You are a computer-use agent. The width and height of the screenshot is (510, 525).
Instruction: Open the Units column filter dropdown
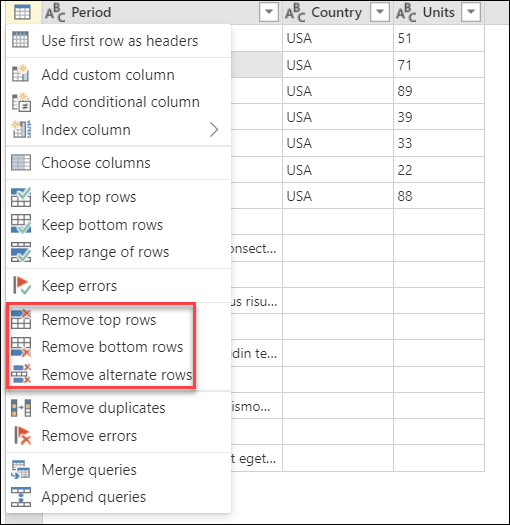[471, 12]
